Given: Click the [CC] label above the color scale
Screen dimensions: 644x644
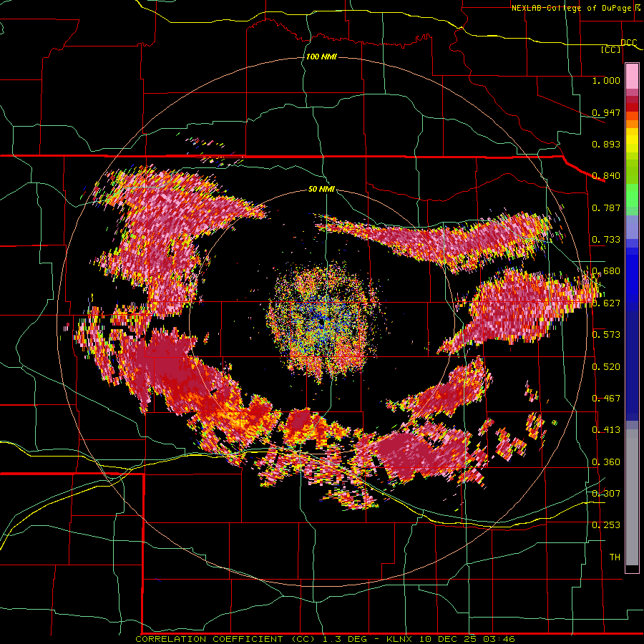Looking at the screenshot, I should [x=611, y=49].
